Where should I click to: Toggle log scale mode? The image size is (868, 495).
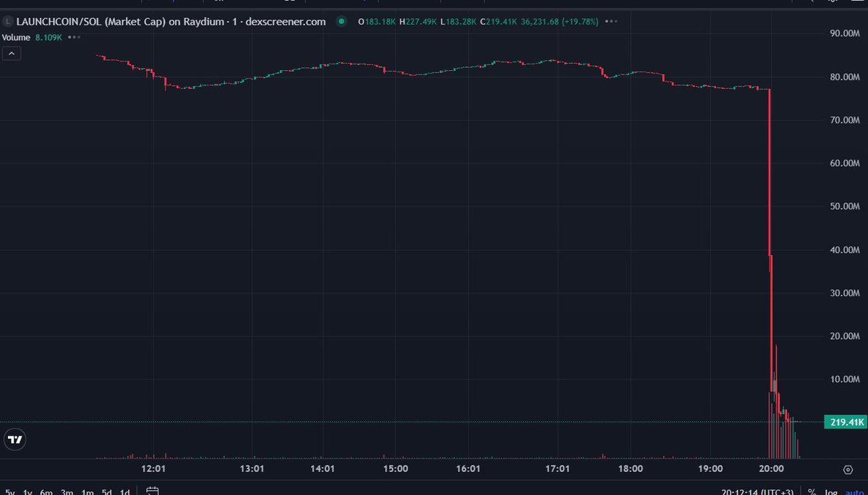coord(830,491)
